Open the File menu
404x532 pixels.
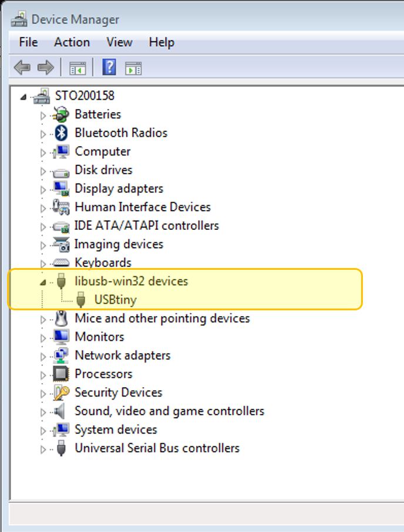point(29,42)
